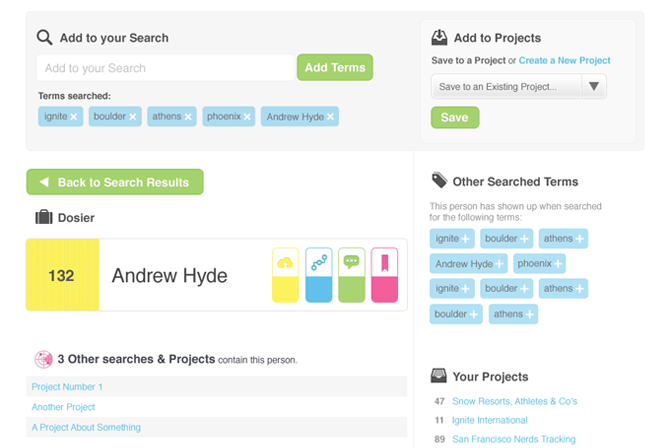Focus the Add to your Search field
Viewport: 670px width, 448px height.
165,68
